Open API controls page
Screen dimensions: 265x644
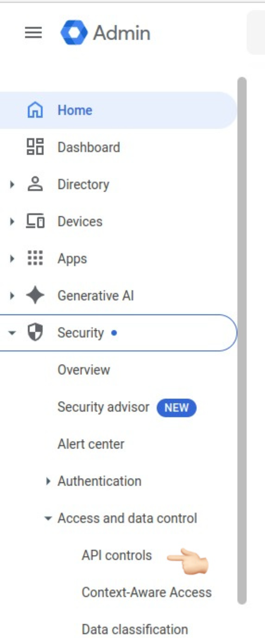117,556
